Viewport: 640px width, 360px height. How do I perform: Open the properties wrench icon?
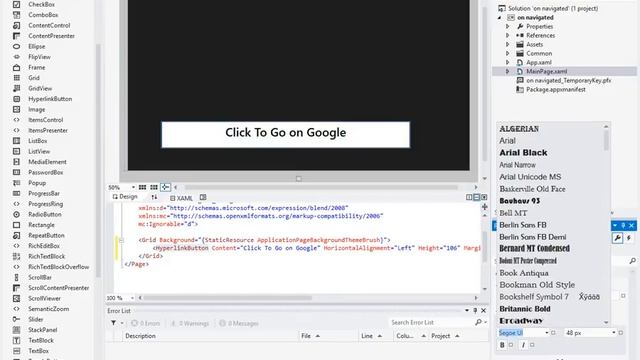pyautogui.click(x=618, y=238)
